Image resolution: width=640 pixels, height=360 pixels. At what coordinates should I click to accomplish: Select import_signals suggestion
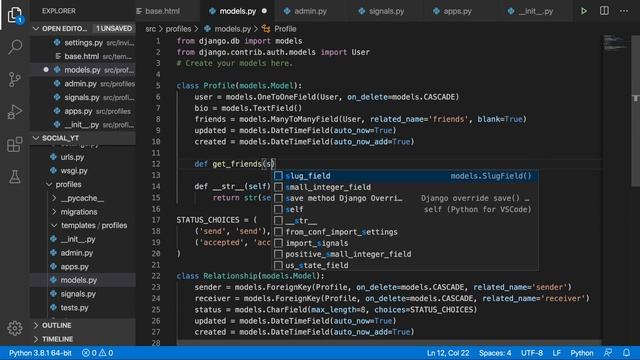[405, 243]
